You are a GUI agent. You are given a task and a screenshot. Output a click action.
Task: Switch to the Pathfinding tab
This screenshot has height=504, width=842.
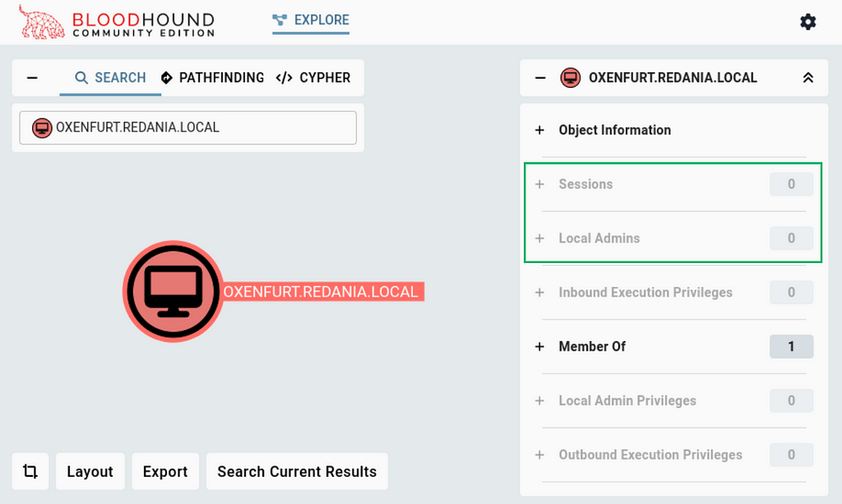click(213, 78)
